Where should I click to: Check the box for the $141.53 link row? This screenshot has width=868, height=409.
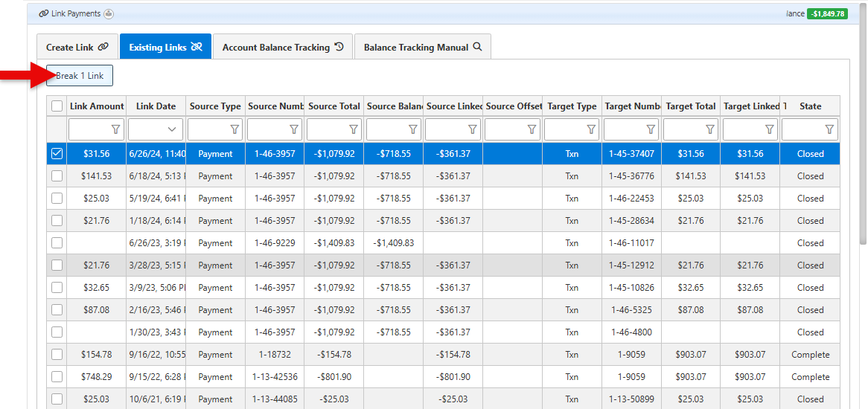coord(57,176)
